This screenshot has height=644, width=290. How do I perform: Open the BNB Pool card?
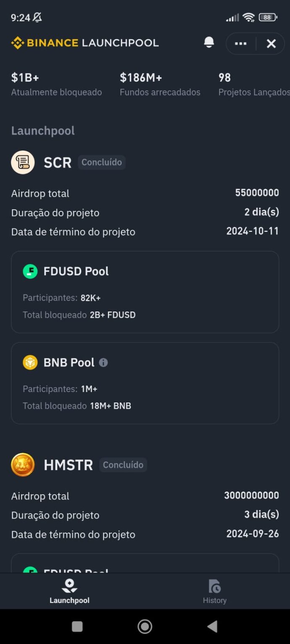point(145,383)
